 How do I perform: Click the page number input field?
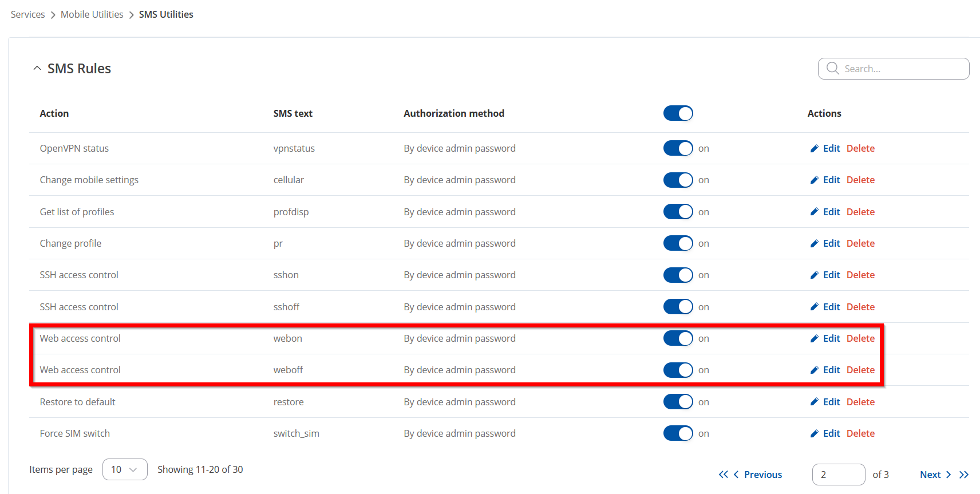pos(839,475)
